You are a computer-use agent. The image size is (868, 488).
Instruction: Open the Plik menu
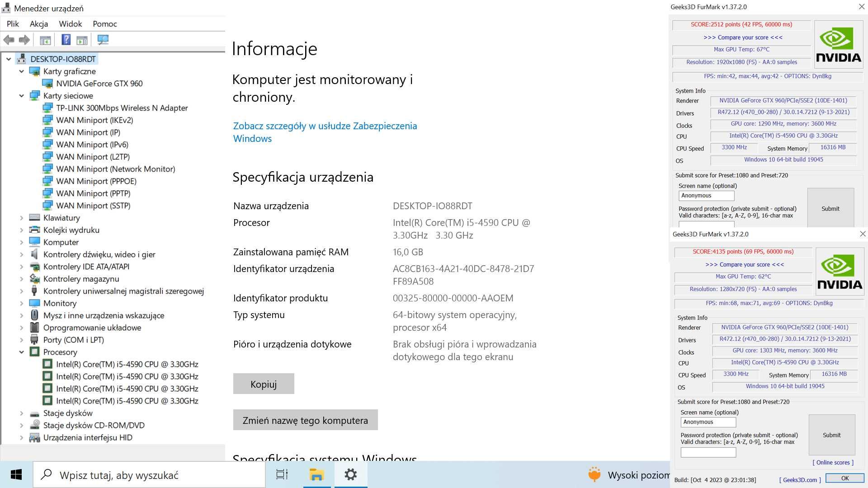(x=13, y=24)
